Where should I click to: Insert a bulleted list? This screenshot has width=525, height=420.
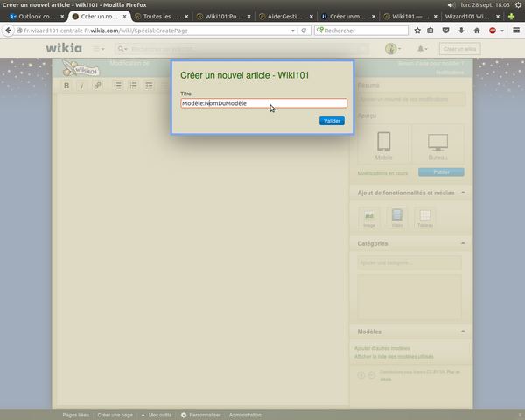pyautogui.click(x=117, y=86)
